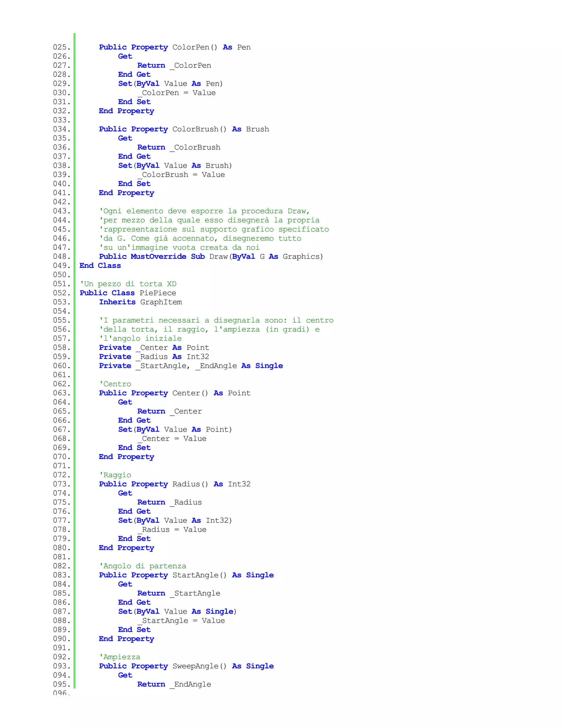Click 'End Get' on line 037

tap(134, 157)
